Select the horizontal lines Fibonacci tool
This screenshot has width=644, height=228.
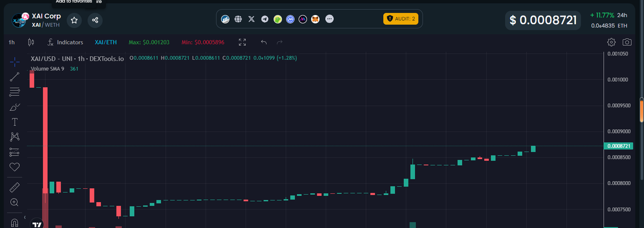pos(14,91)
